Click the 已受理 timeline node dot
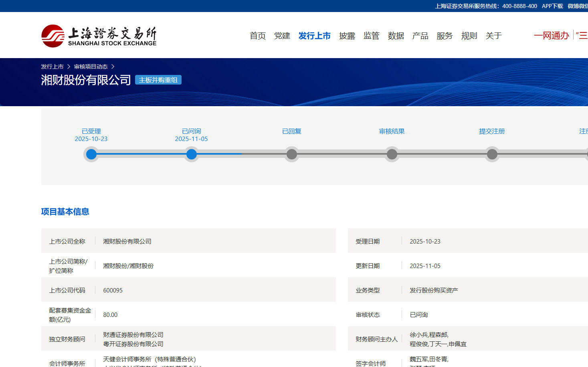 (91, 154)
